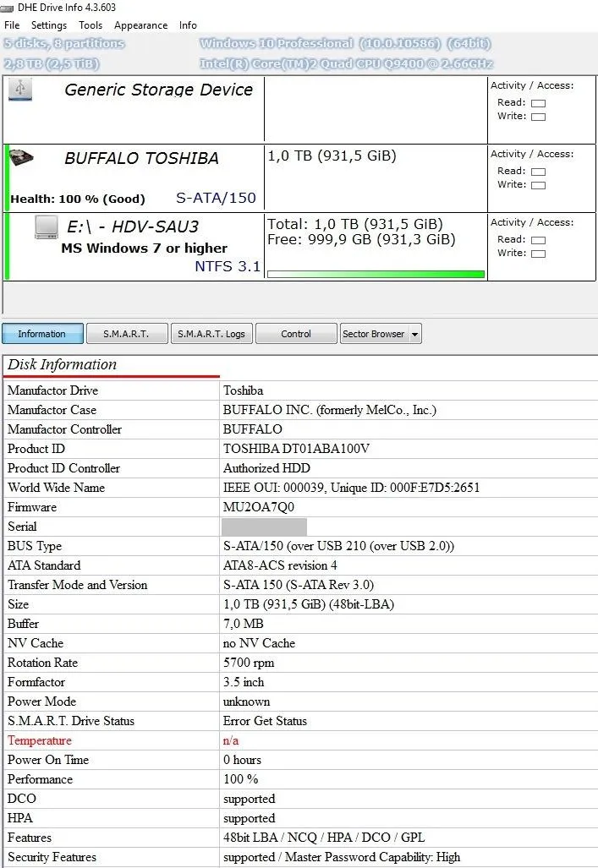The image size is (598, 868).
Task: Click the red Temperature row label
Action: click(x=40, y=740)
